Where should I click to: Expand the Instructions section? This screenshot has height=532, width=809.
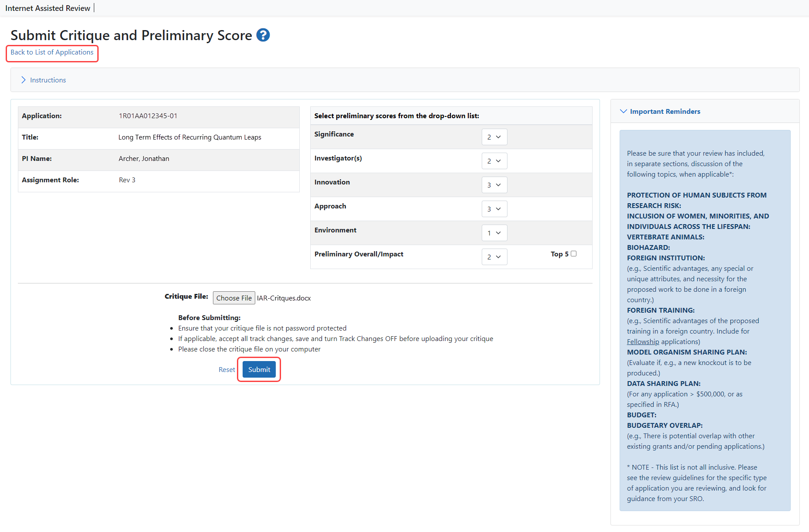pyautogui.click(x=44, y=80)
